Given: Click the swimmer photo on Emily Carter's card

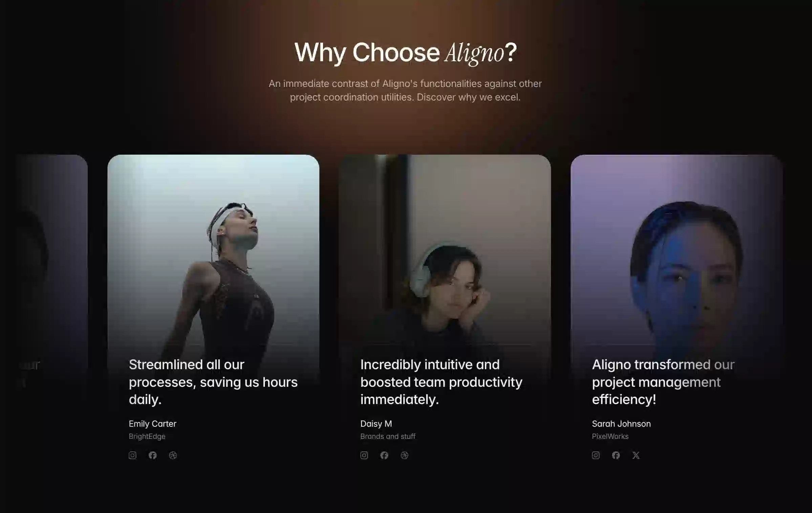Looking at the screenshot, I should click(213, 254).
